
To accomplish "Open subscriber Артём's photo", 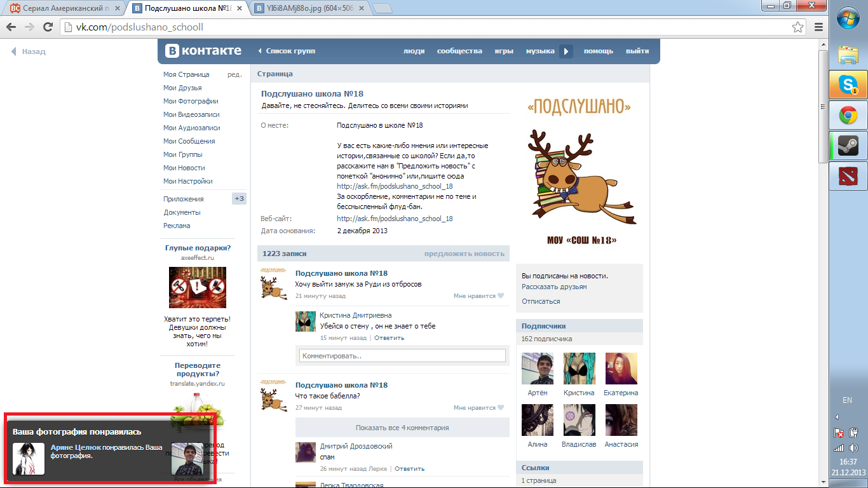I will point(538,369).
